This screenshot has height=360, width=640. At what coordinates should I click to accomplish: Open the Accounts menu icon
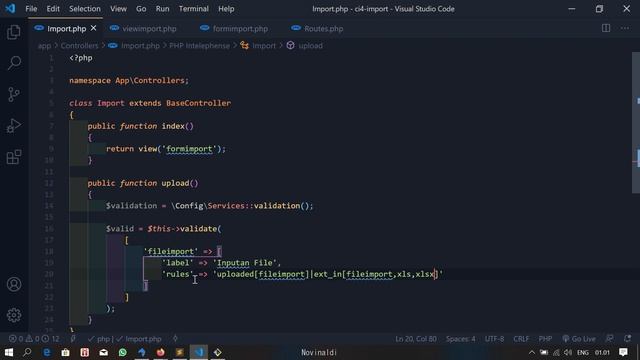14,284
